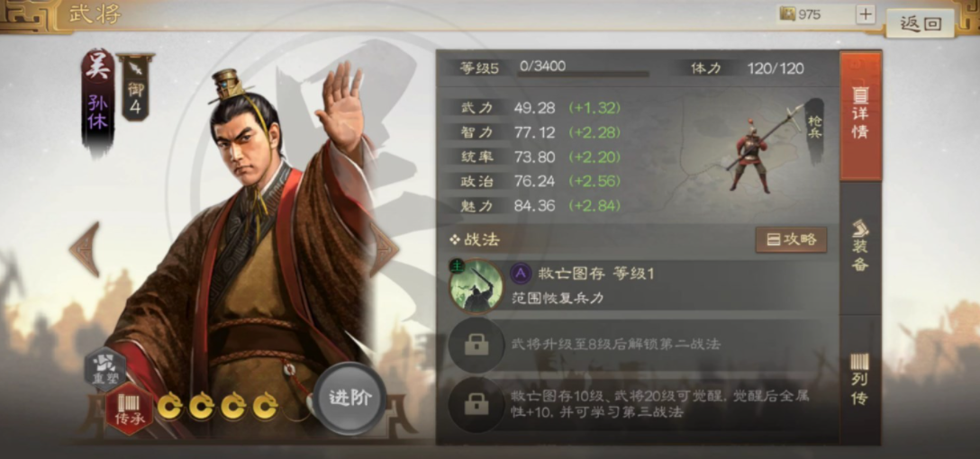Screen dimensions: 980x459
Task: Click the 返回 back button
Action: coord(920,23)
